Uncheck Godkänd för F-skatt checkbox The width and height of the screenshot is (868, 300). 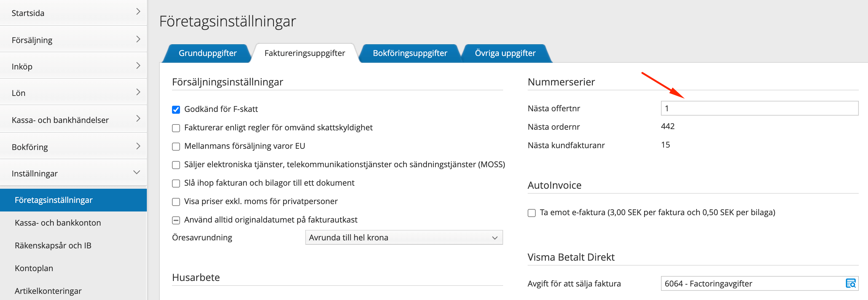coord(176,109)
